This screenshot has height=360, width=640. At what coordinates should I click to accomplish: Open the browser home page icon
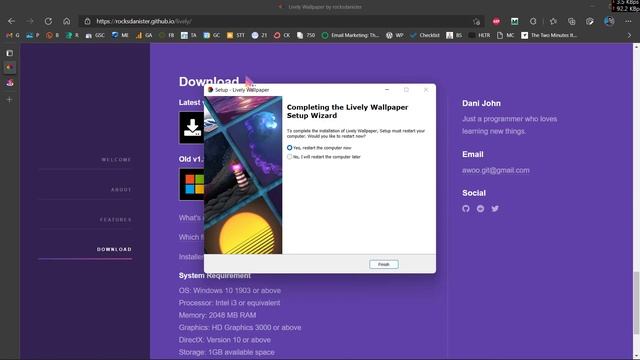(67, 21)
